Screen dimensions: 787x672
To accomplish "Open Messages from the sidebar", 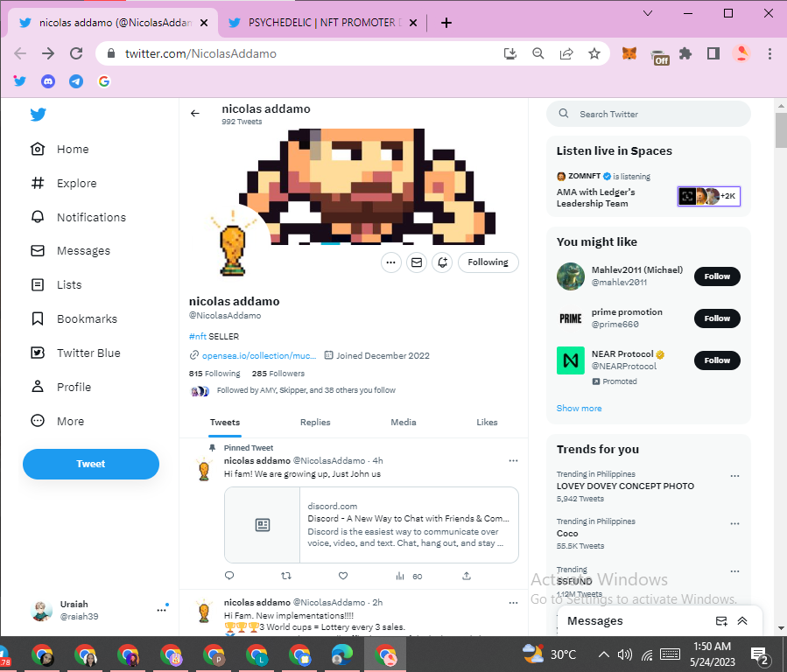I will coord(70,251).
